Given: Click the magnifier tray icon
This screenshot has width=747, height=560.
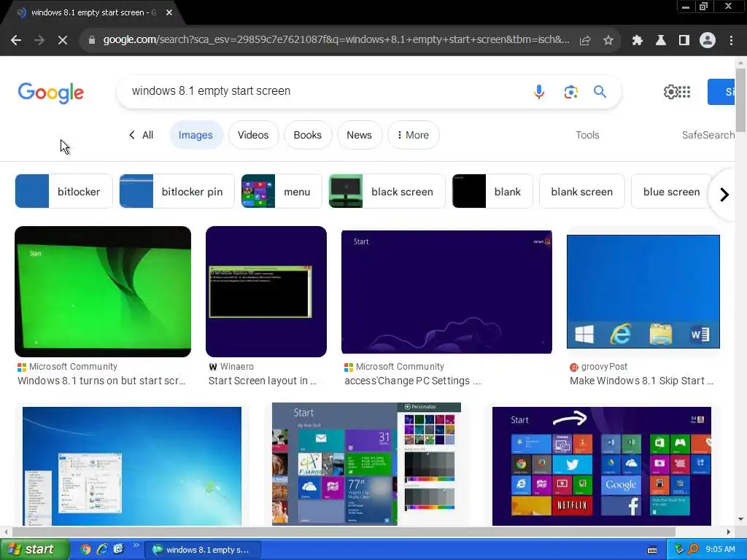Looking at the screenshot, I should pyautogui.click(x=693, y=550).
